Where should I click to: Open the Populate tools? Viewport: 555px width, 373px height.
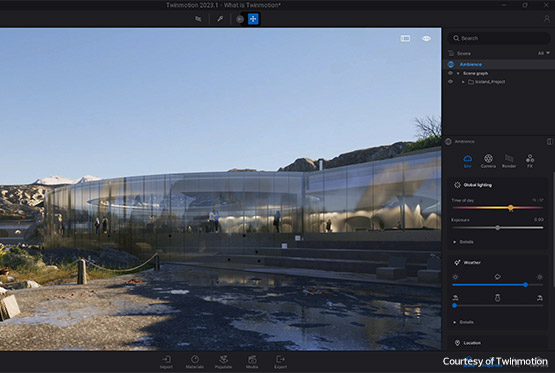point(223,362)
